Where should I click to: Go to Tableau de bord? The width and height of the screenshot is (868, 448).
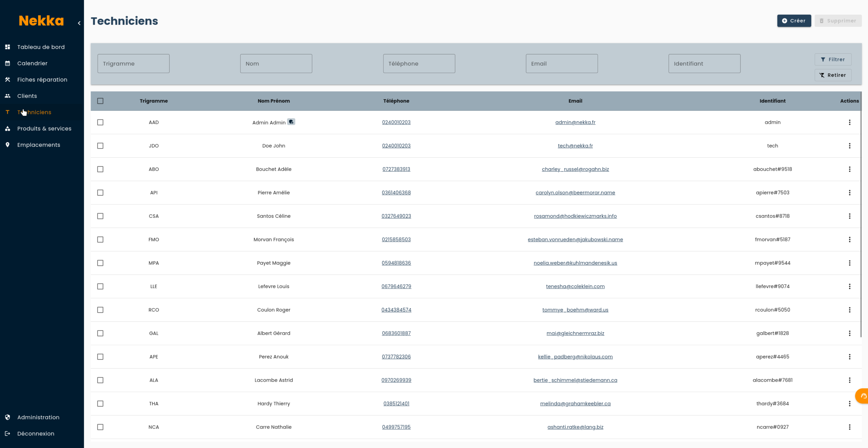click(x=41, y=47)
